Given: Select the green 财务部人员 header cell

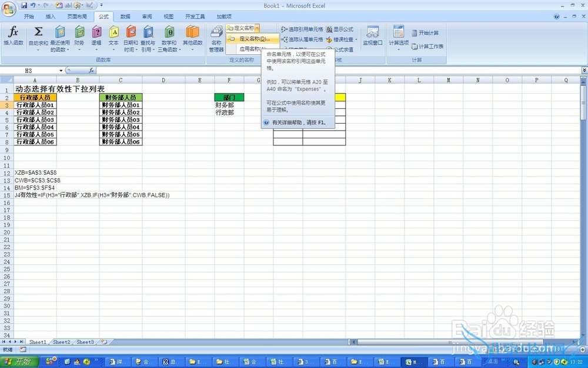Looking at the screenshot, I should click(121, 97).
